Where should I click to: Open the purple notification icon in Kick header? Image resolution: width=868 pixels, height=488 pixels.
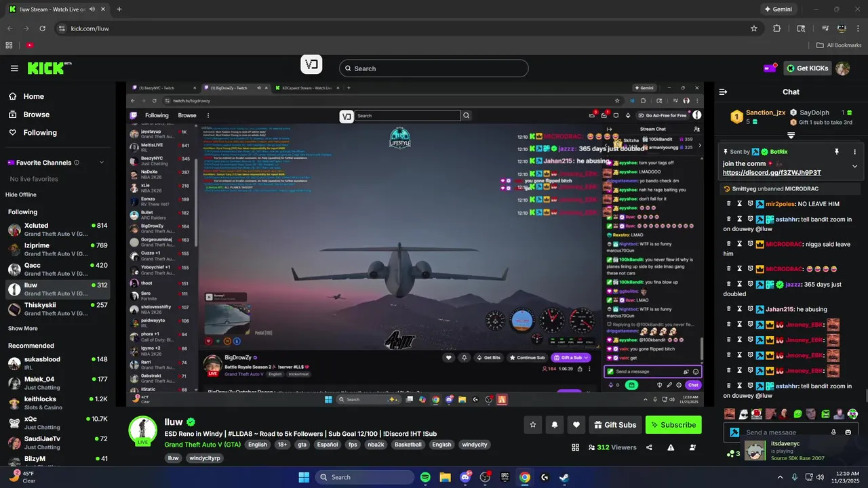coord(770,68)
